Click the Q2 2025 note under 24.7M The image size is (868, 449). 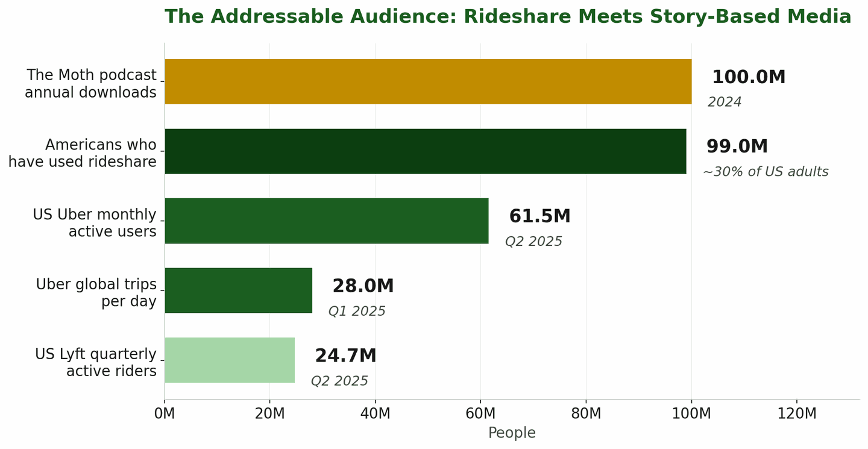(x=339, y=381)
